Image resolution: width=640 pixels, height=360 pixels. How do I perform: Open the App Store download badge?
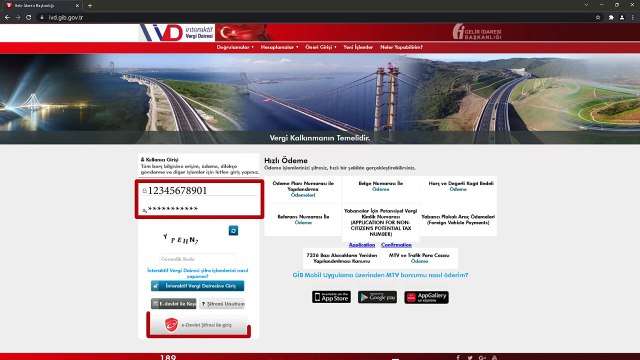tap(331, 297)
